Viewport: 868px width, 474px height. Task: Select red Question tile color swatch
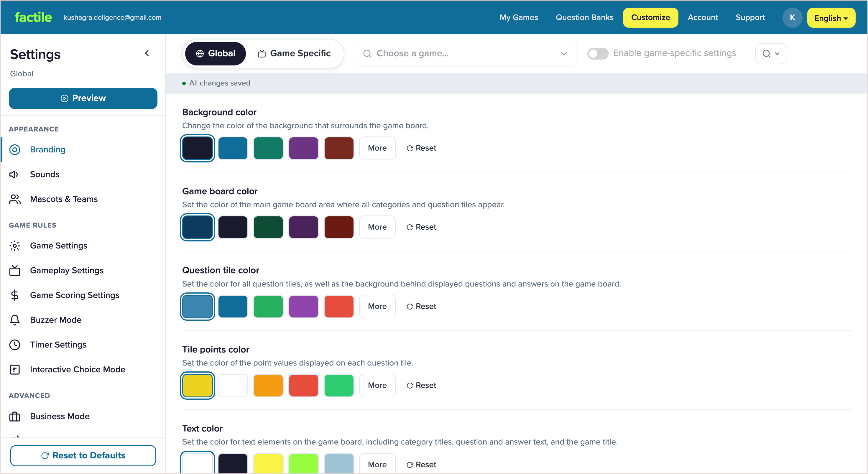click(339, 307)
